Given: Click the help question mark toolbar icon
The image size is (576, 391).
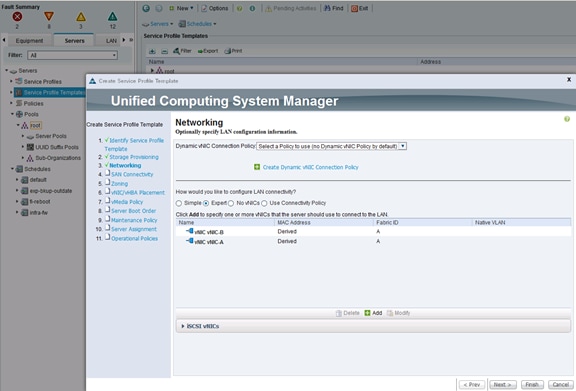Looking at the screenshot, I should 239,8.
